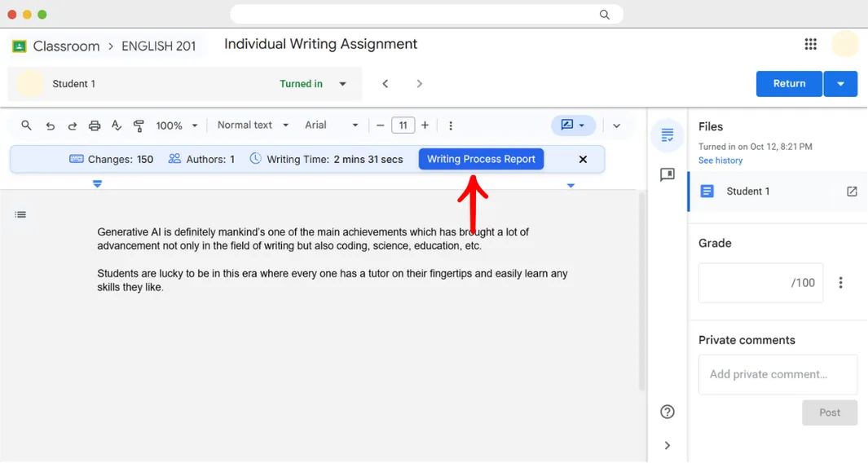Image resolution: width=868 pixels, height=463 pixels.
Task: Open grade more options menu
Action: pyautogui.click(x=840, y=283)
